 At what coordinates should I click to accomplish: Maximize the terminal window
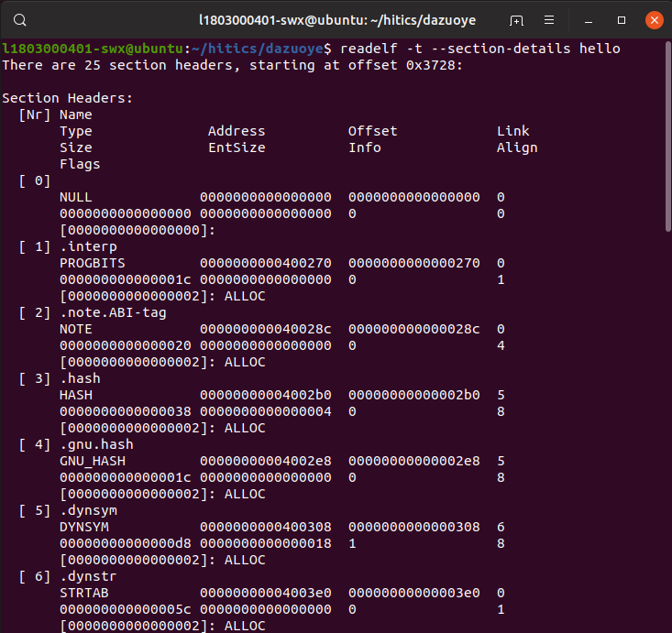(x=622, y=20)
